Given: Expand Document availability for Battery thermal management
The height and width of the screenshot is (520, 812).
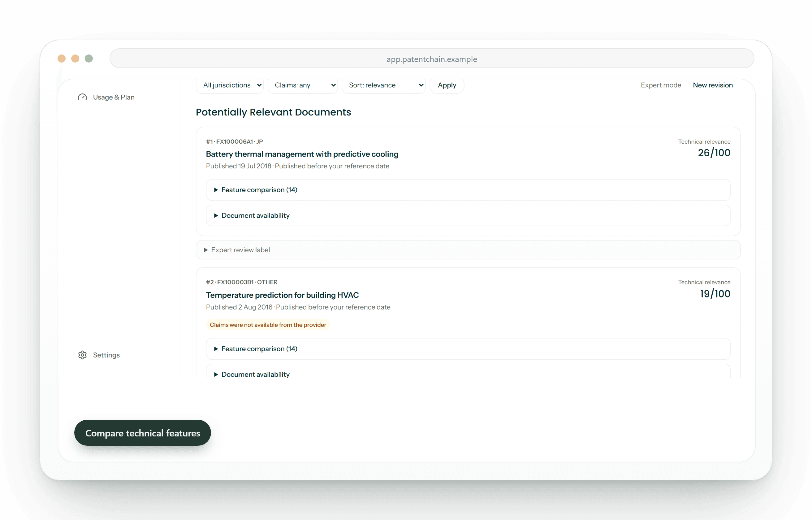Looking at the screenshot, I should pos(468,215).
